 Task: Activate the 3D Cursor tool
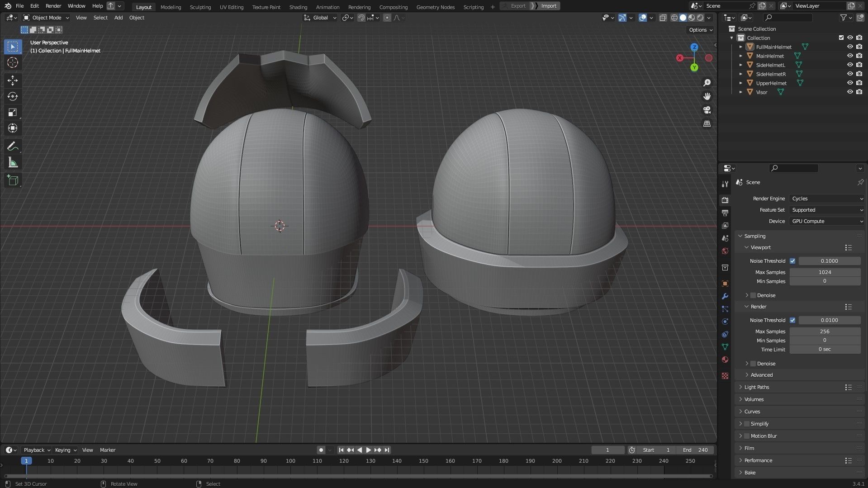click(13, 62)
